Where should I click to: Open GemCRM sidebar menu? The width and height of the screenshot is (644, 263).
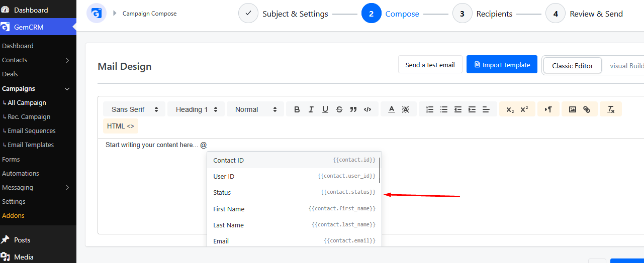coord(38,27)
